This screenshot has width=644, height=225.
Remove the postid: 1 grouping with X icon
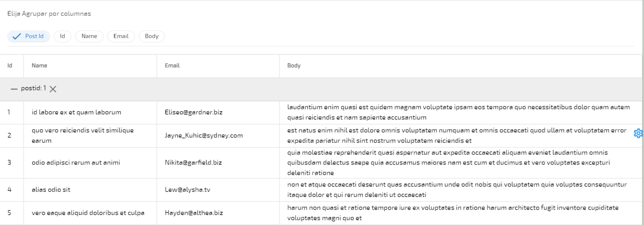click(53, 89)
